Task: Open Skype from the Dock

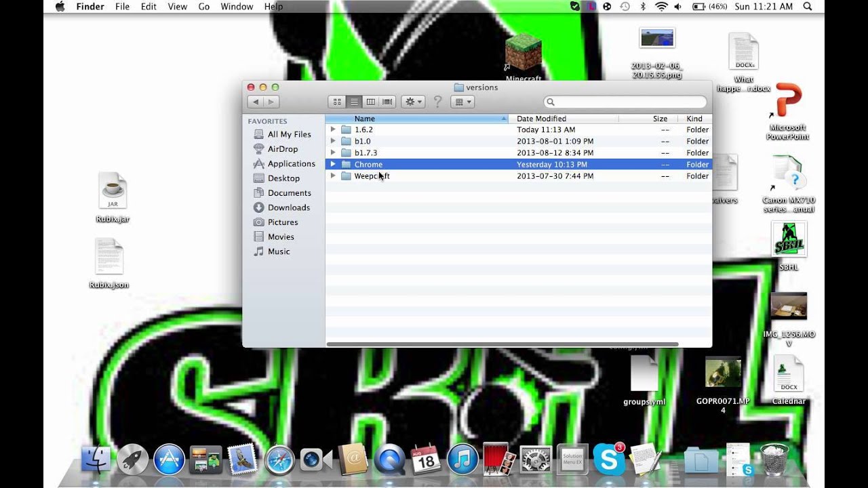Action: point(608,459)
